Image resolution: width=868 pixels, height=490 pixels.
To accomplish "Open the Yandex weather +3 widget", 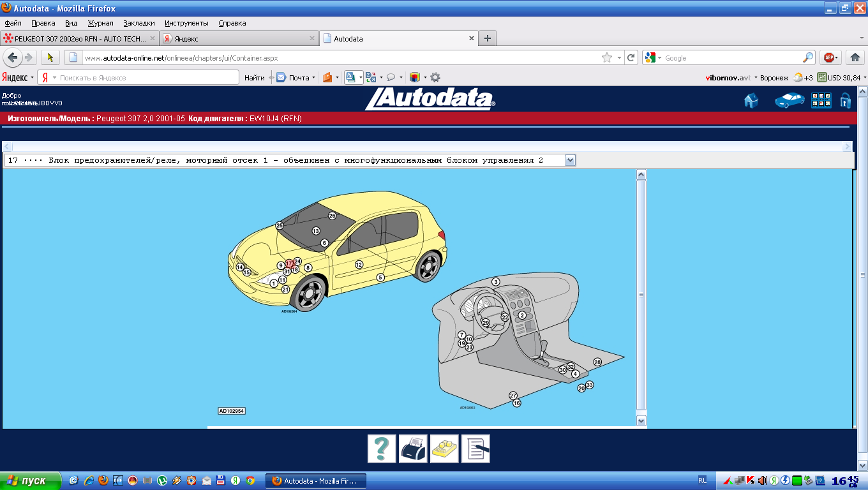I will (x=802, y=77).
